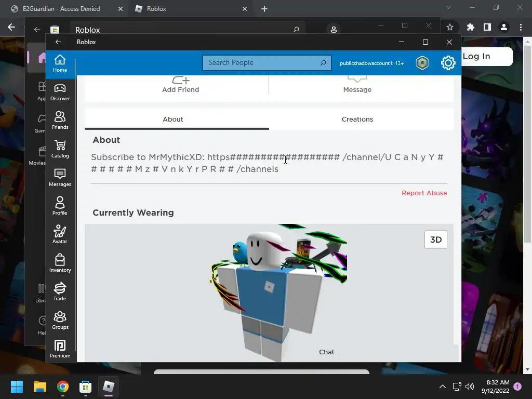Open the Premium page
The height and width of the screenshot is (399, 532).
click(x=60, y=349)
